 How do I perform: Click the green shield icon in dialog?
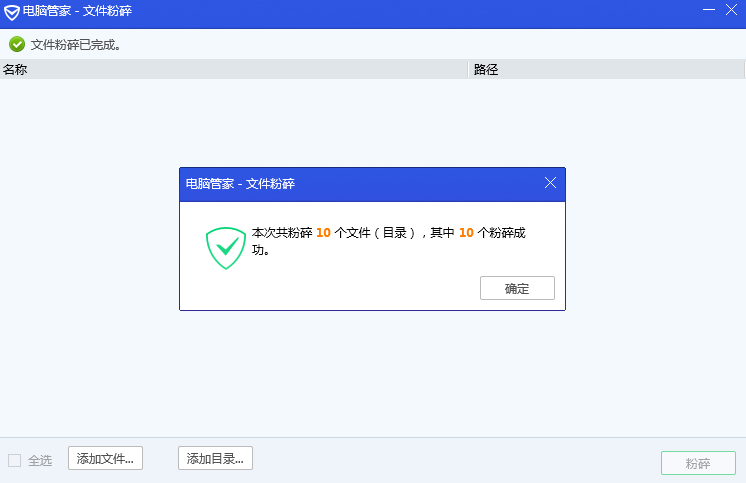[x=226, y=248]
